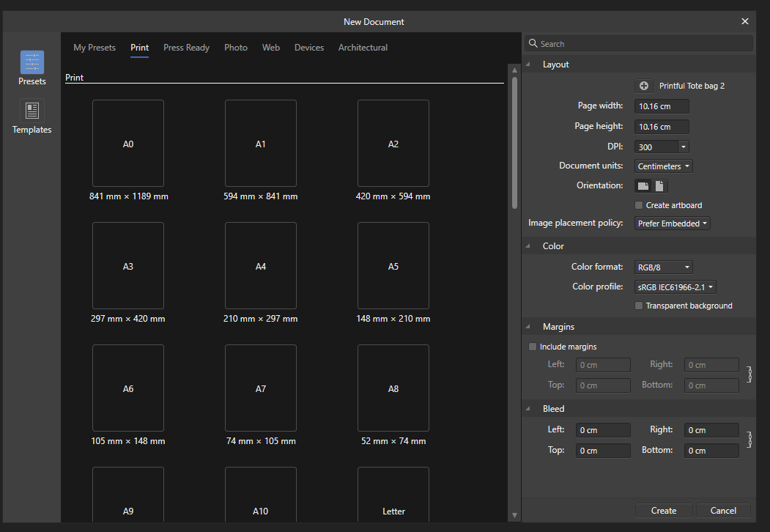Image resolution: width=770 pixels, height=532 pixels.
Task: Select portrait orientation icon
Action: (659, 185)
